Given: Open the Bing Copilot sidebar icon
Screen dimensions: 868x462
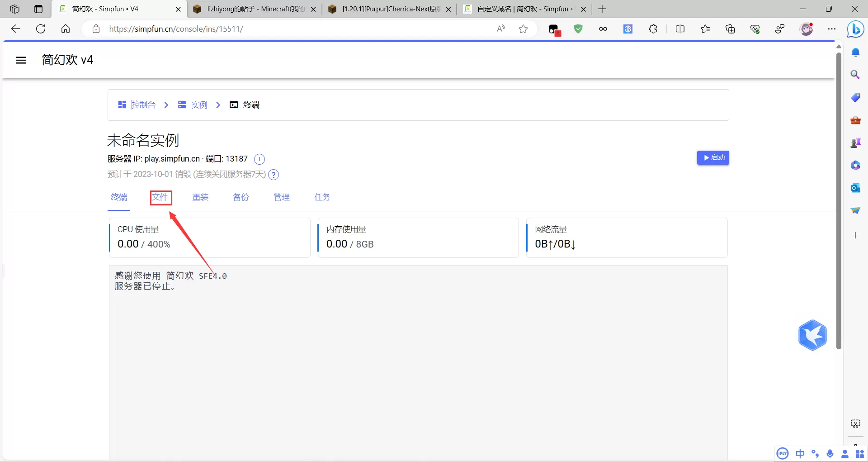Looking at the screenshot, I should [855, 29].
